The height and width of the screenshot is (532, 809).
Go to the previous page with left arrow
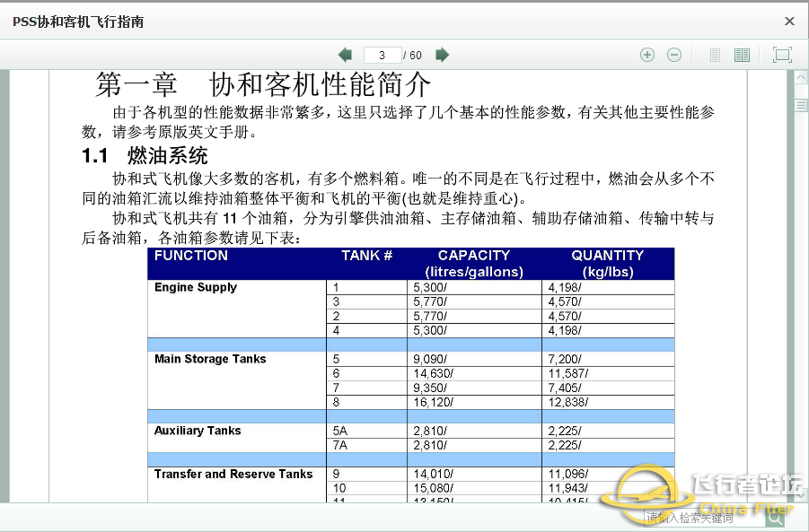coord(345,55)
